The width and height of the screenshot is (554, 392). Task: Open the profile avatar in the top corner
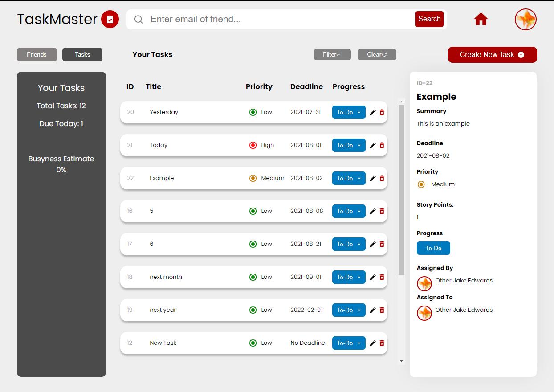pyautogui.click(x=526, y=19)
